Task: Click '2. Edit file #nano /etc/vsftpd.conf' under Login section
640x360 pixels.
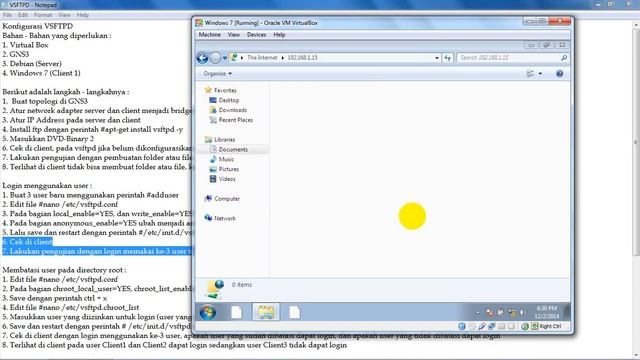Action: tap(60, 204)
